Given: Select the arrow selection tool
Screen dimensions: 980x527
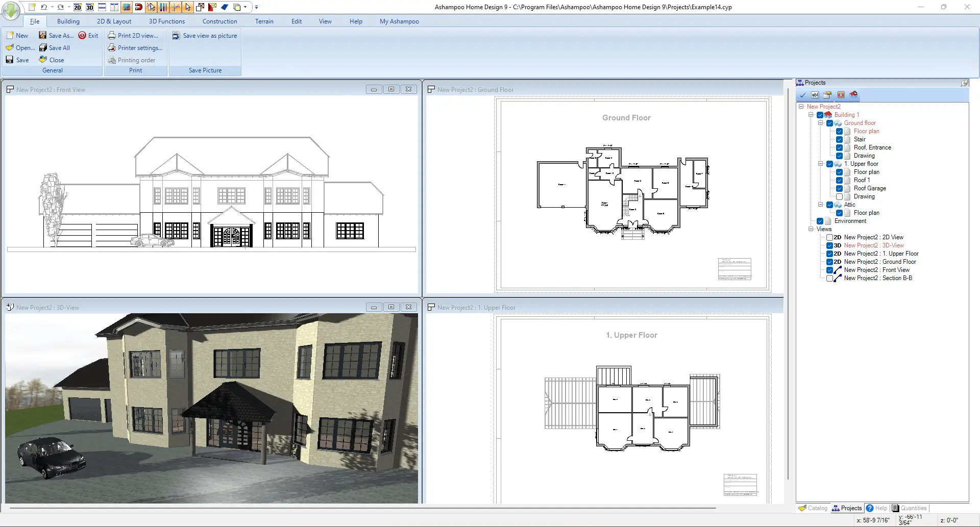Looking at the screenshot, I should (188, 8).
